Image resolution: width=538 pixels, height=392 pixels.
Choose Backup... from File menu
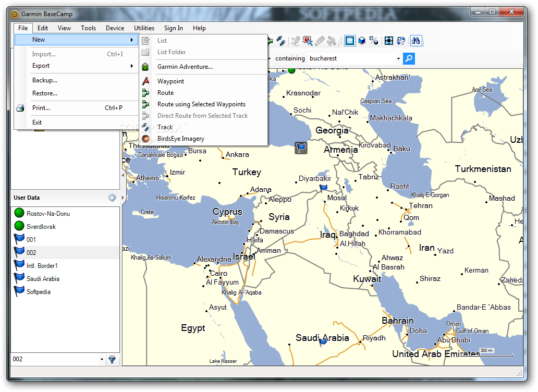click(x=76, y=80)
